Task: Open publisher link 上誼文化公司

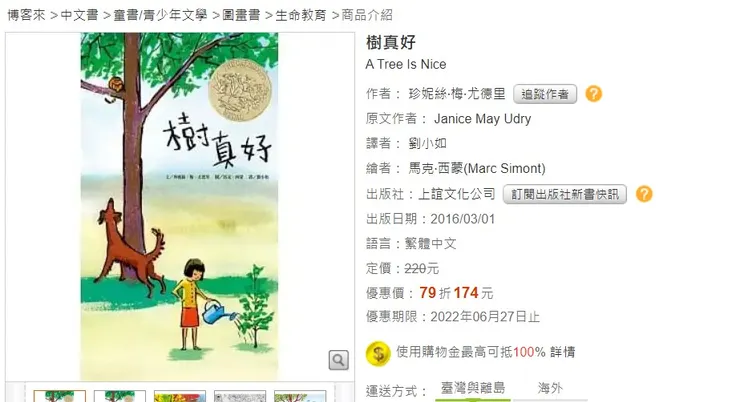Action: point(456,194)
